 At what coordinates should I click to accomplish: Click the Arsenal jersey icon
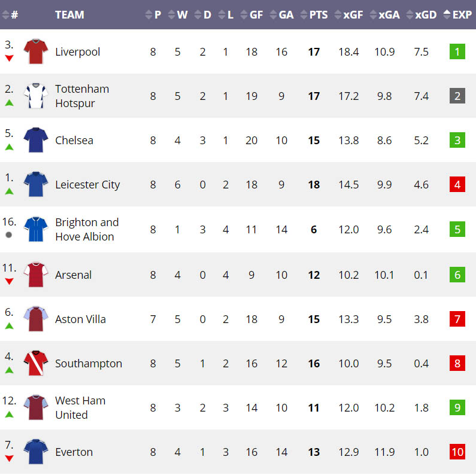[35, 275]
